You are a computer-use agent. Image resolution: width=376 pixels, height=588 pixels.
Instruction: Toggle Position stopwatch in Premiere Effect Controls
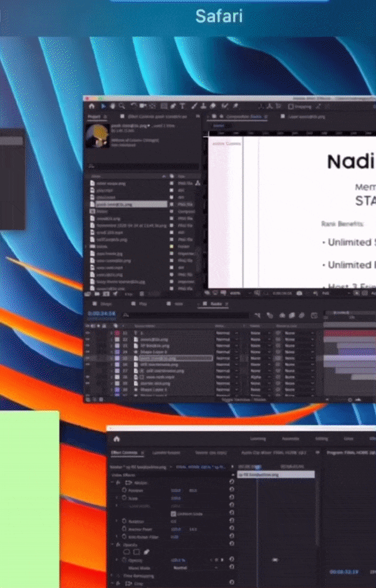[124, 490]
